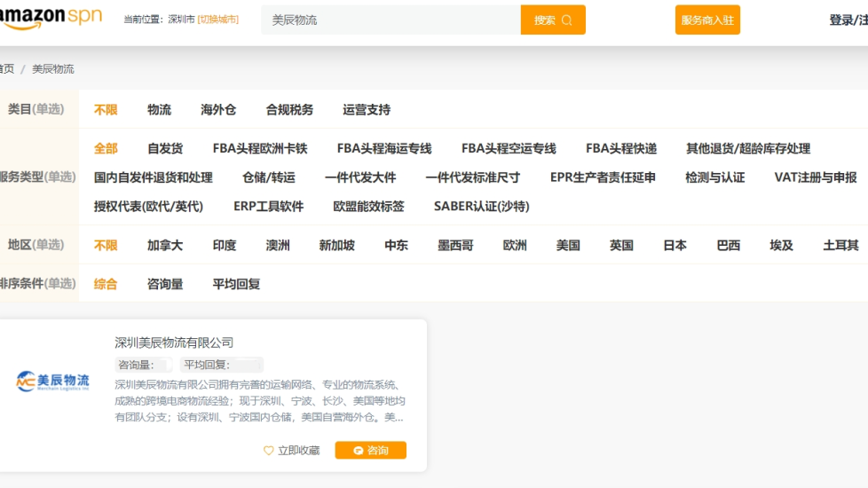Click the chat bubble icon in the 咨询 button
868x488 pixels.
tap(359, 451)
